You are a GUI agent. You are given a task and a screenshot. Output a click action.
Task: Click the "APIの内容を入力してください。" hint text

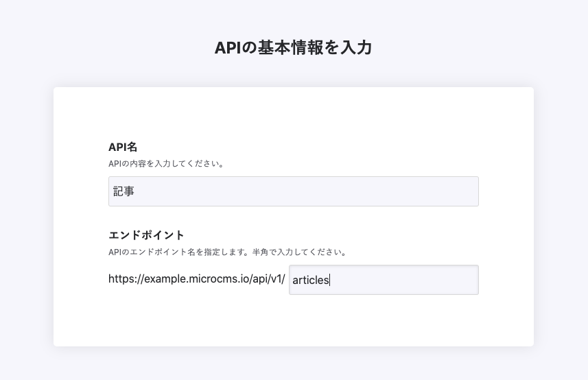click(167, 164)
